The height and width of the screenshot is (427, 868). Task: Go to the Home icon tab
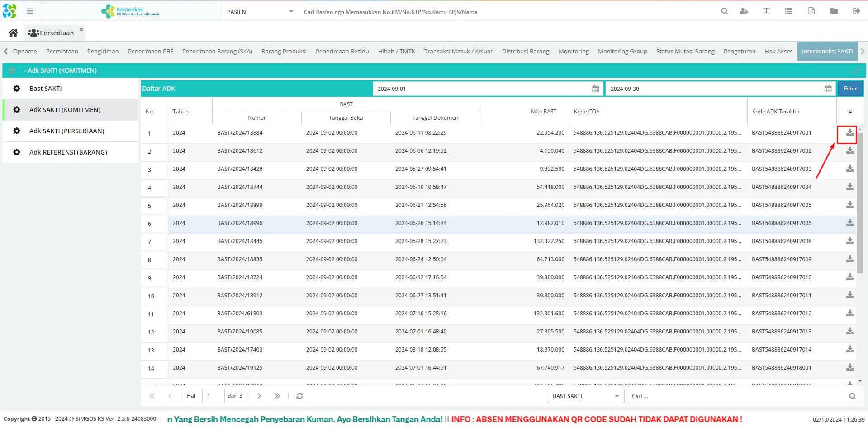[13, 33]
